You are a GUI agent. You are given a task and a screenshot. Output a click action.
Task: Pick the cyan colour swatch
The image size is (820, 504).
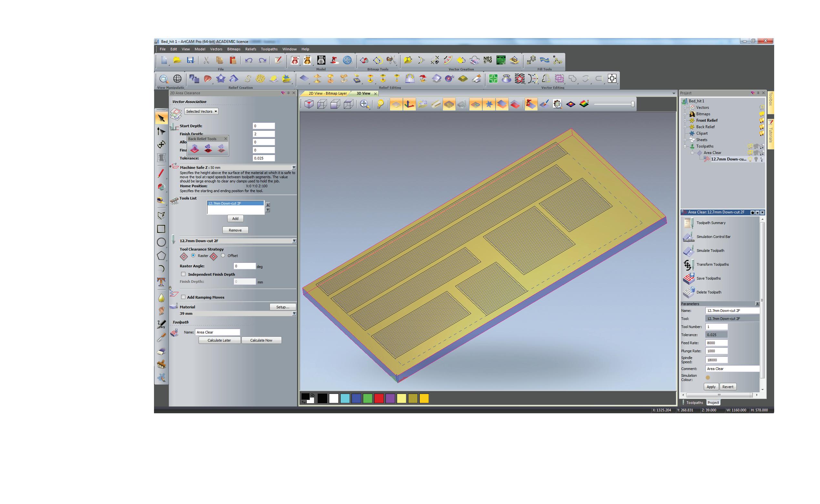point(345,399)
